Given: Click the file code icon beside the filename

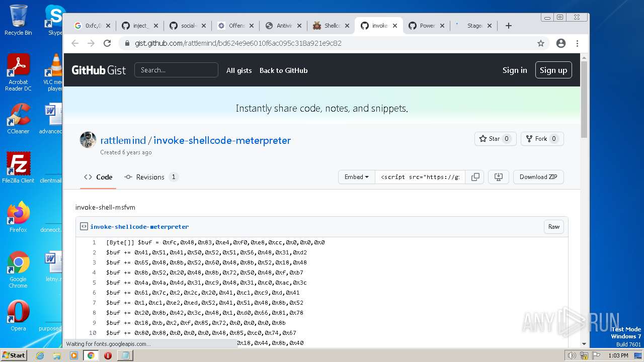Looking at the screenshot, I should tap(84, 227).
